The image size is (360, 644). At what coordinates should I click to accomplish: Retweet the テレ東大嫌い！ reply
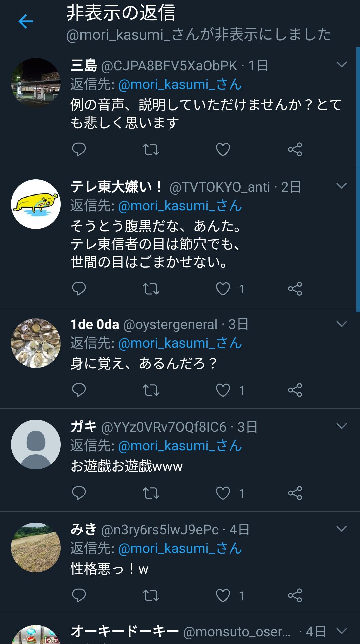151,289
